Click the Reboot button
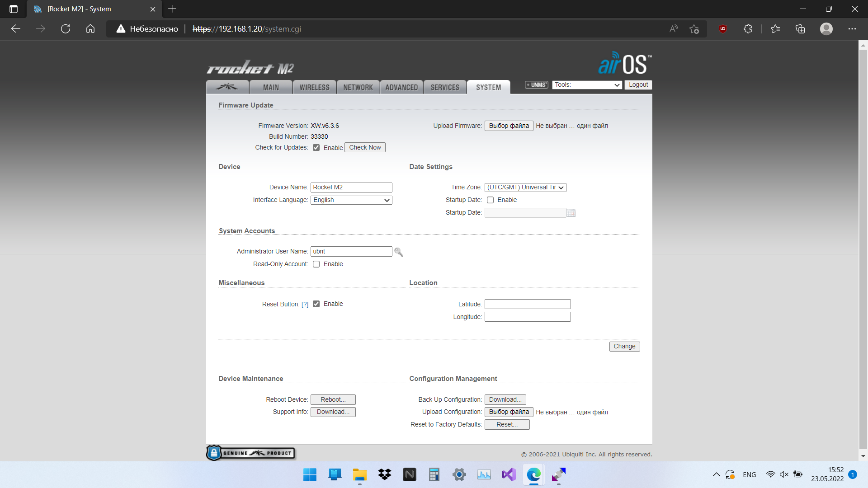 333,399
